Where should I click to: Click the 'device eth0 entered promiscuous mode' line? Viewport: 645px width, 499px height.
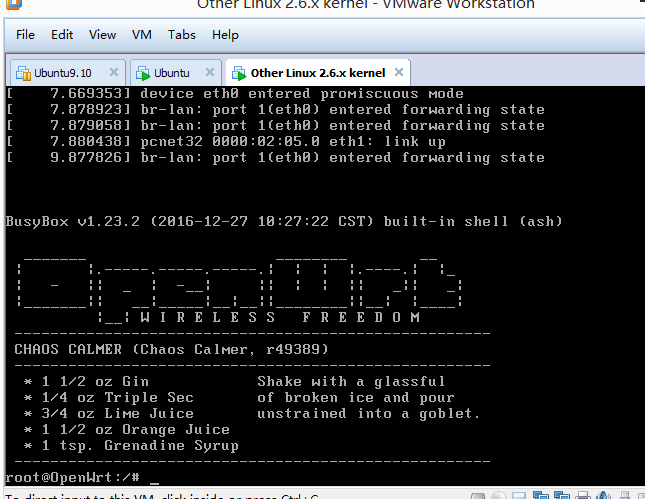(235, 93)
